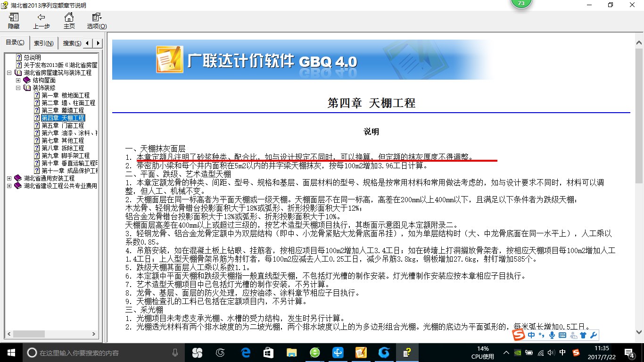644x362 pixels.
Task: Open the NVIDIA icon in the system tray
Action: tap(518, 353)
